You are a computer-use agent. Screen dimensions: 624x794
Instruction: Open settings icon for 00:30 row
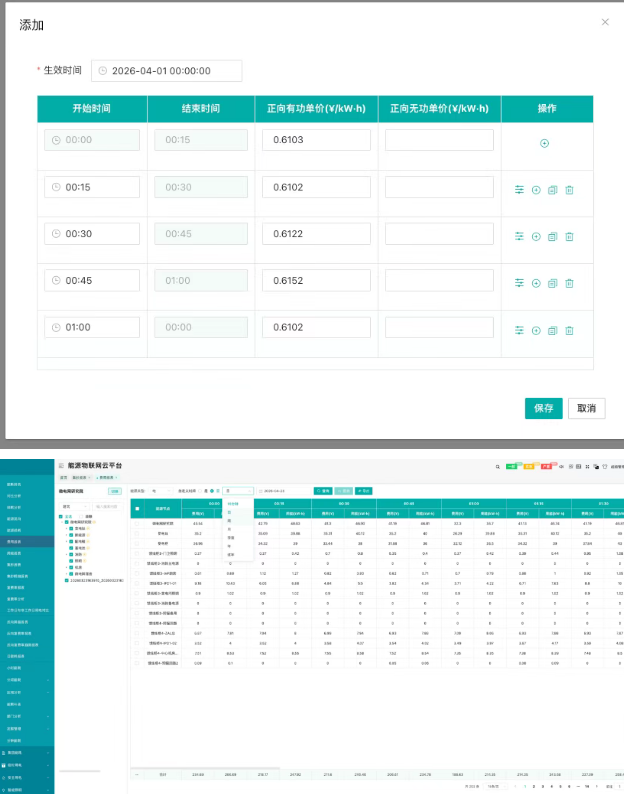tap(519, 236)
